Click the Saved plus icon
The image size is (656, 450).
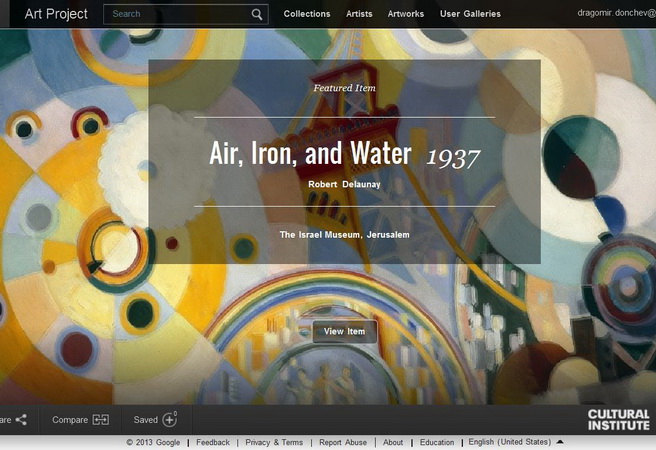pyautogui.click(x=170, y=419)
